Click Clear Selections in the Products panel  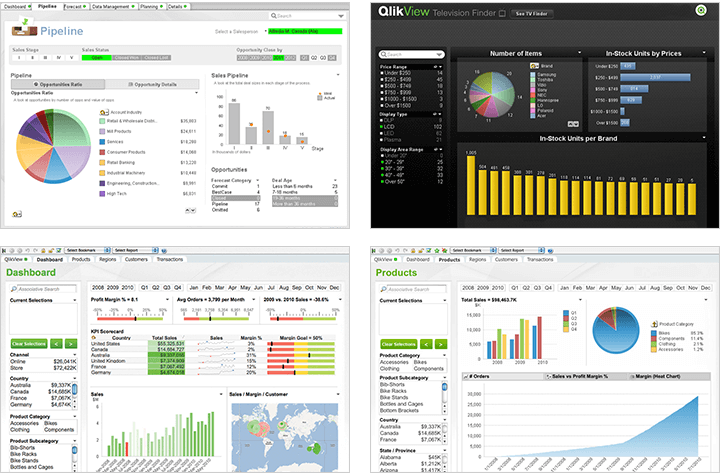coord(399,344)
